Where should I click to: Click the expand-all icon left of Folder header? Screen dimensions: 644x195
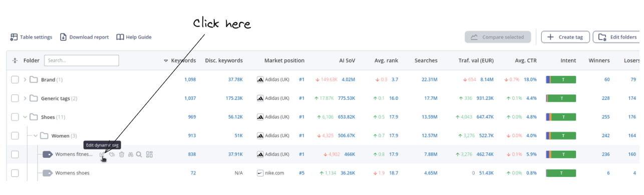click(15, 60)
